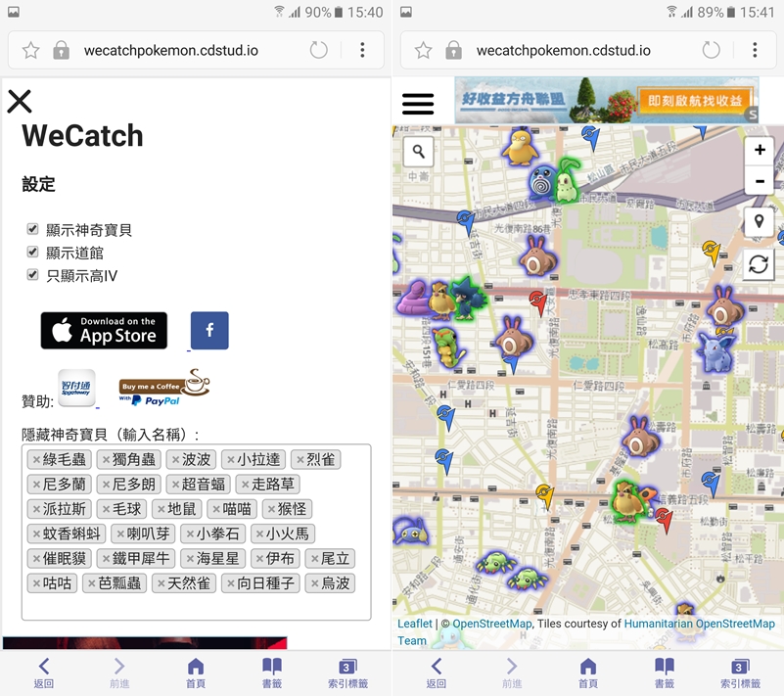Tap the Chikorita marker on map
This screenshot has width=784, height=696.
click(x=568, y=180)
